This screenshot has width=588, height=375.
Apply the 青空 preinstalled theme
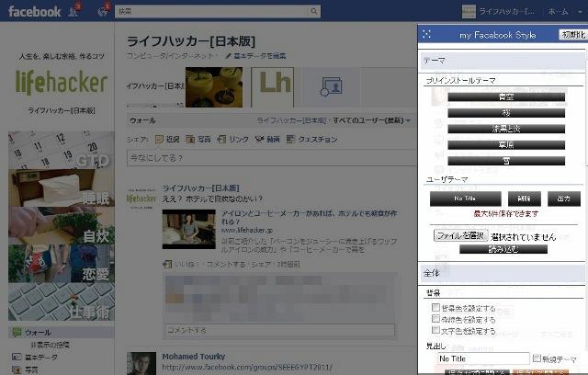tap(506, 97)
